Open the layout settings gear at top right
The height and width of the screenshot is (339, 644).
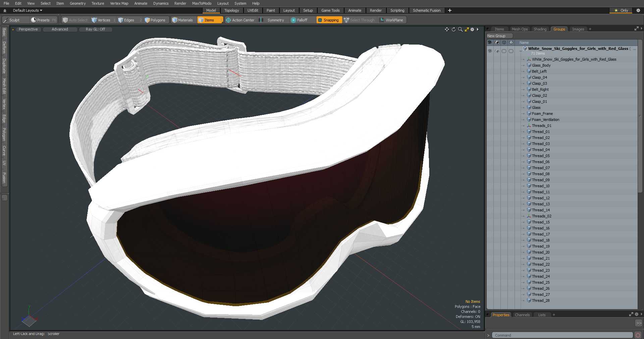(638, 10)
